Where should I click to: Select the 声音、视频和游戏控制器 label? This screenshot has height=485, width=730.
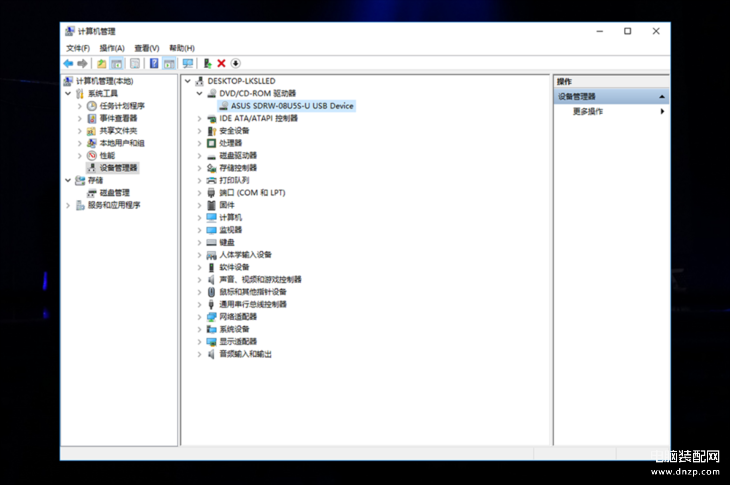[x=260, y=280]
